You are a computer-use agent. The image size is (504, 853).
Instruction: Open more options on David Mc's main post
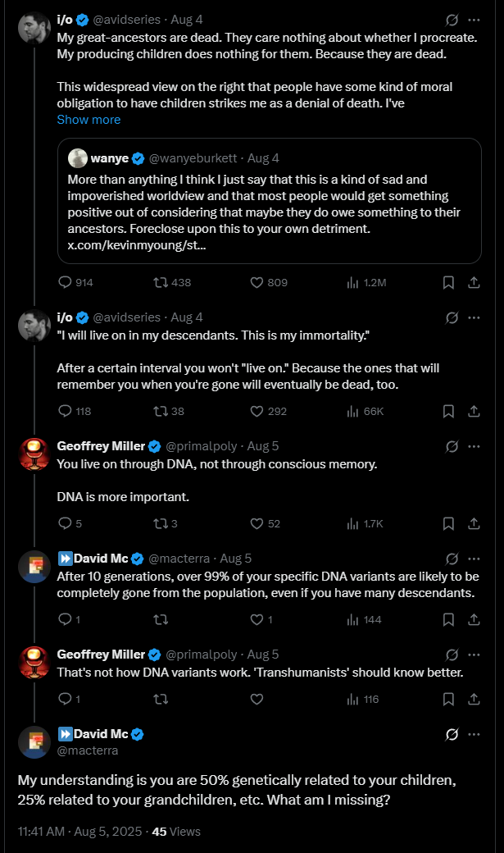click(x=474, y=734)
